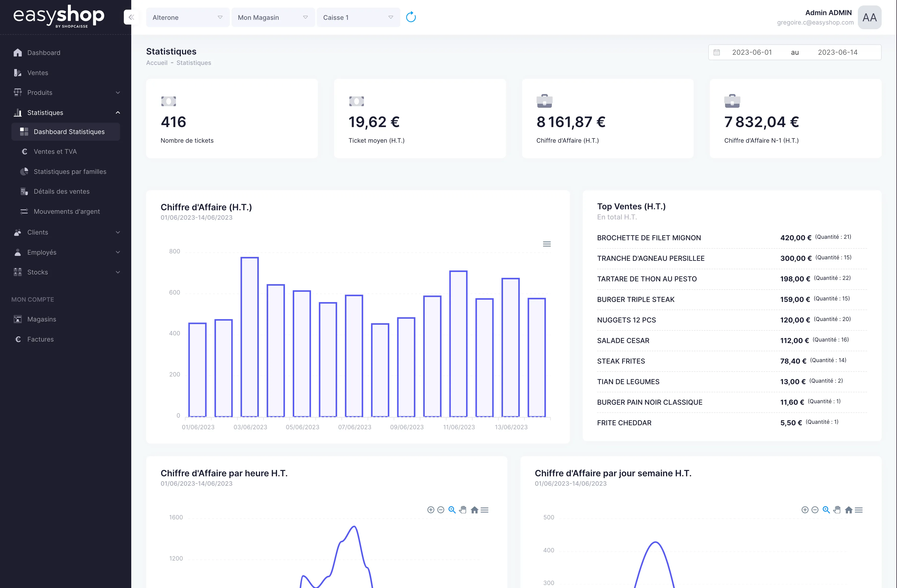
Task: Open the Mon Magasin store dropdown
Action: point(272,17)
